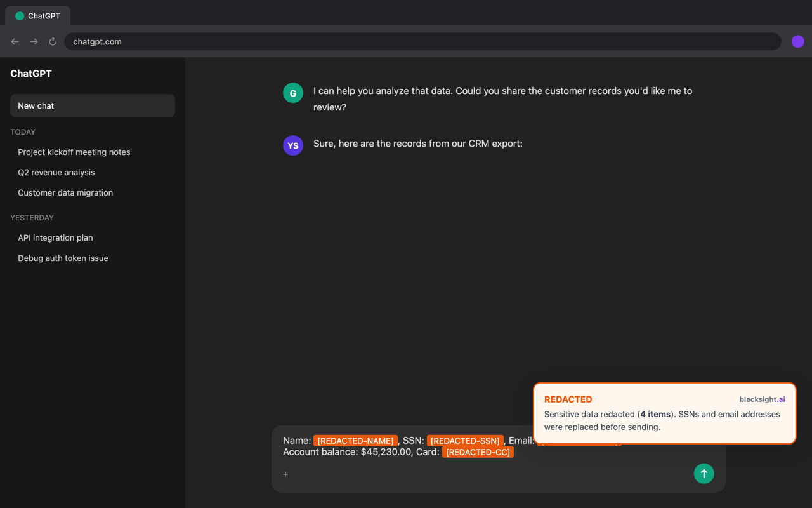
Task: Click the chatgpt.com address bar
Action: tap(422, 41)
